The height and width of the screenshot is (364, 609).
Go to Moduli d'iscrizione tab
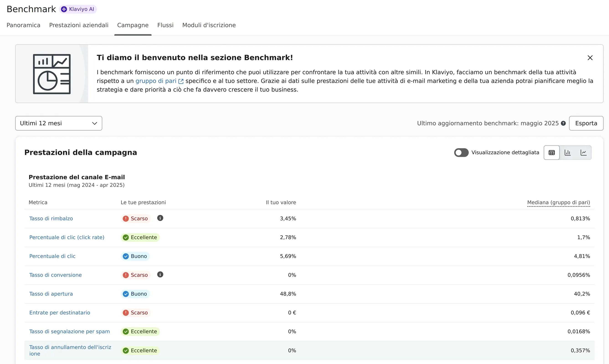209,25
